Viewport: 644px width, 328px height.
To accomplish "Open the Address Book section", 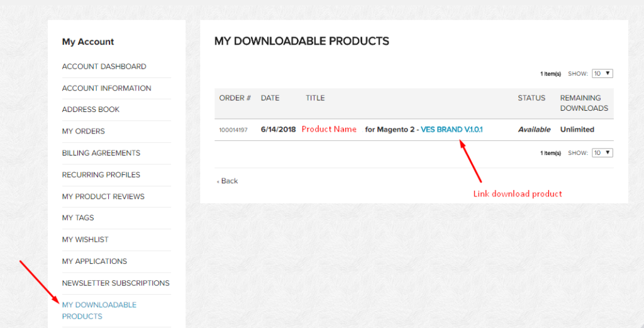I will click(91, 110).
